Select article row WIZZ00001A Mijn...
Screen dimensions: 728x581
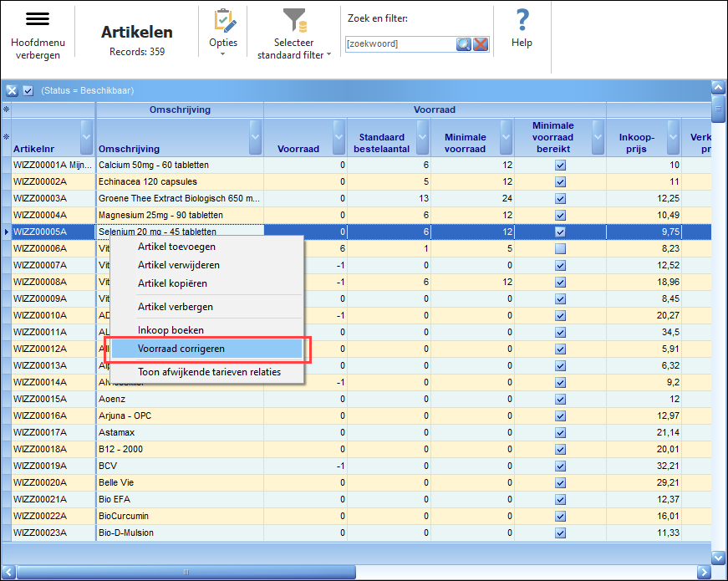tap(53, 165)
